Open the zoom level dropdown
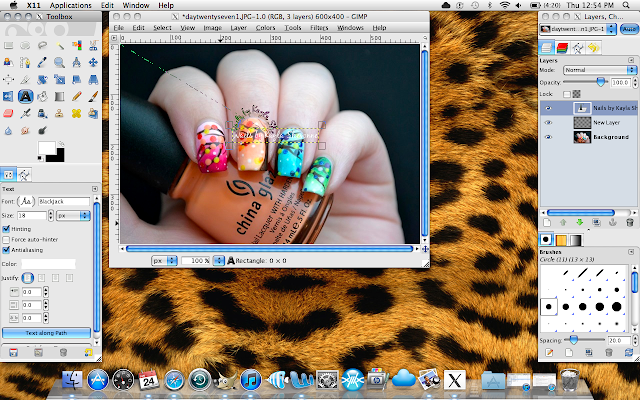Screen dimensions: 640x400 pos(219,260)
